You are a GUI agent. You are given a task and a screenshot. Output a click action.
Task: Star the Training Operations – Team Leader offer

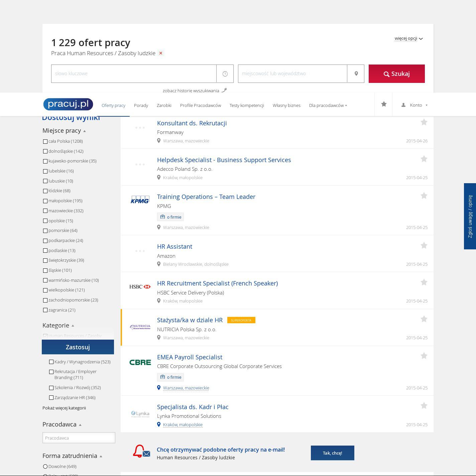click(x=424, y=196)
